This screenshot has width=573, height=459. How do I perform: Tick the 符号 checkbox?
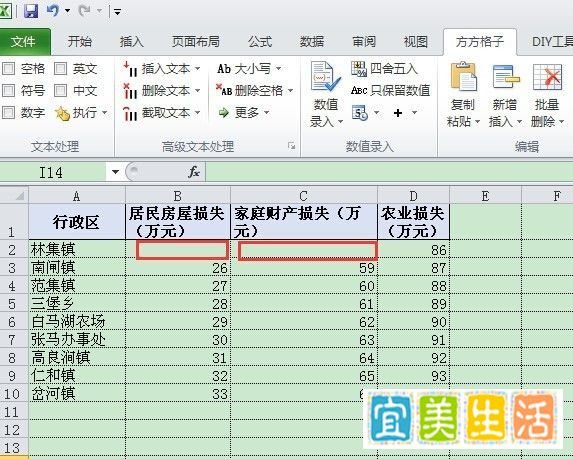click(8, 90)
